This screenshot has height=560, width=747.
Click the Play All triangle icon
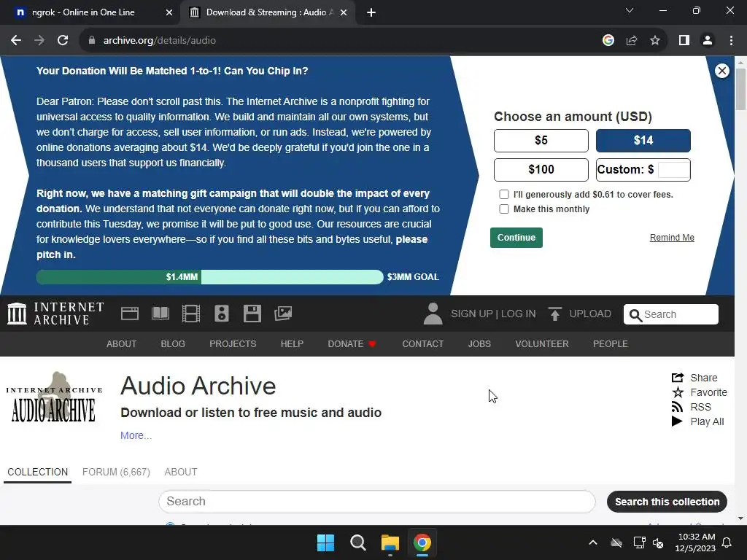677,421
